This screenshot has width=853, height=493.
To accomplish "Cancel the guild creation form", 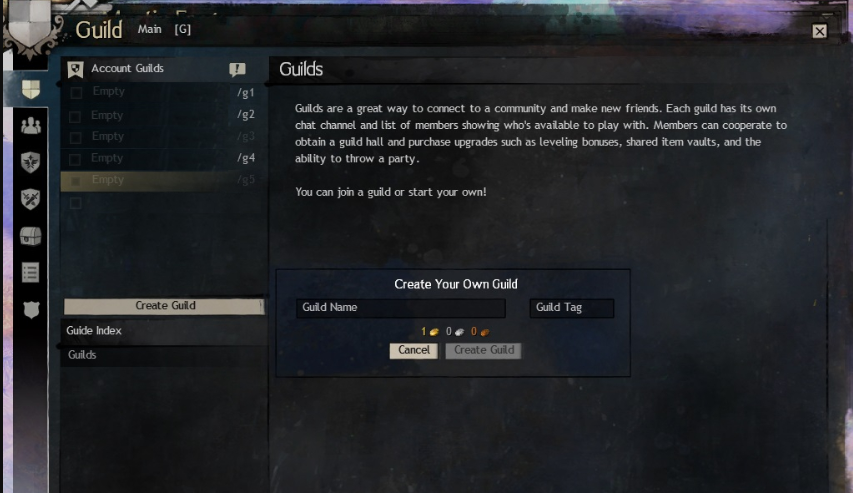I will coord(413,350).
